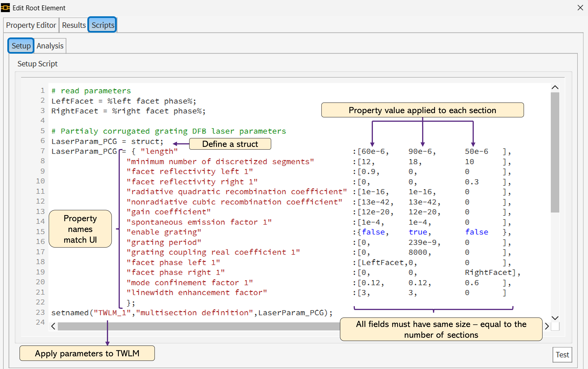Image resolution: width=588 pixels, height=369 pixels.
Task: Click the horizontal scroll left arrow
Action: point(53,326)
